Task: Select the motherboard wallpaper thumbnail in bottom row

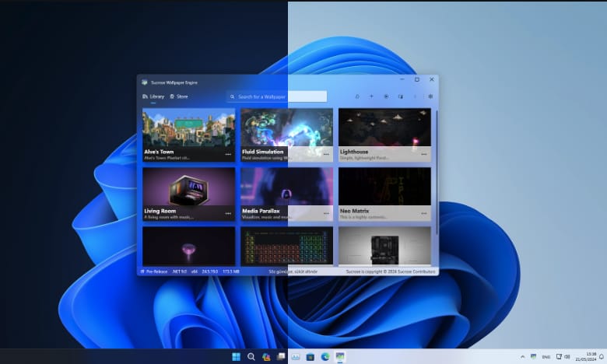Action: tap(384, 247)
